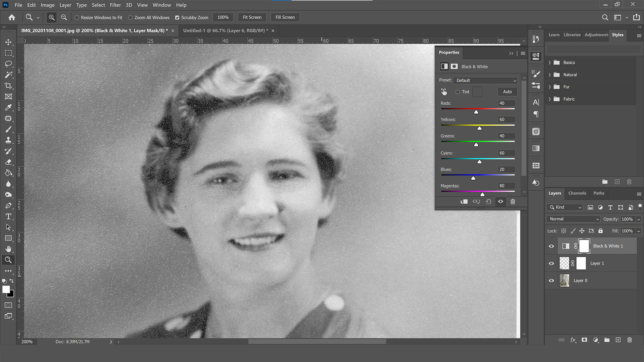Image resolution: width=644 pixels, height=362 pixels.
Task: Open the Home screen
Action: click(11, 17)
